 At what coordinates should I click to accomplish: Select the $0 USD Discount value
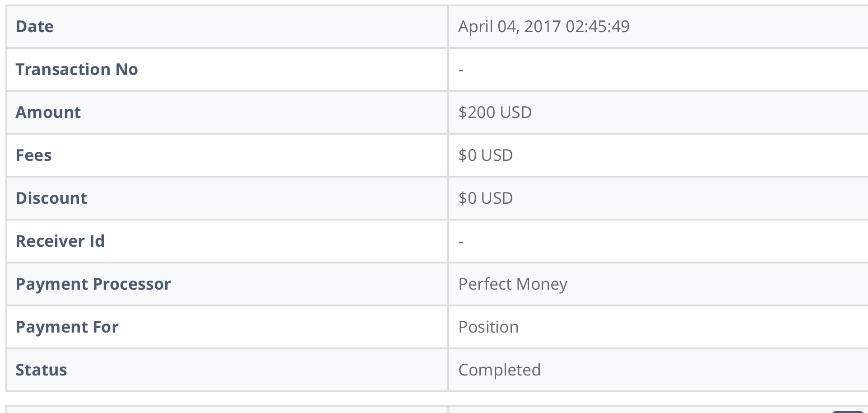pyautogui.click(x=485, y=198)
